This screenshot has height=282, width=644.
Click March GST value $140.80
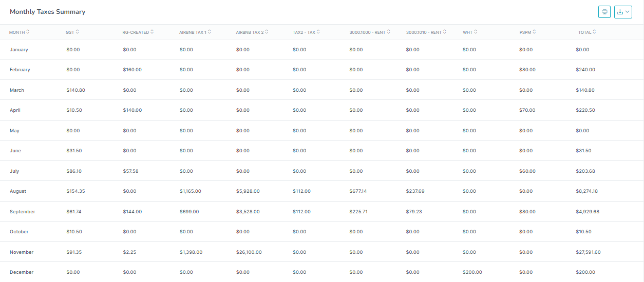coord(75,90)
